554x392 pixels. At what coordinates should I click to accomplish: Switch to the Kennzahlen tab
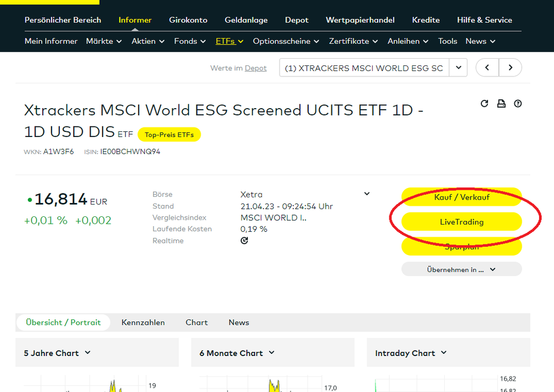[143, 322]
